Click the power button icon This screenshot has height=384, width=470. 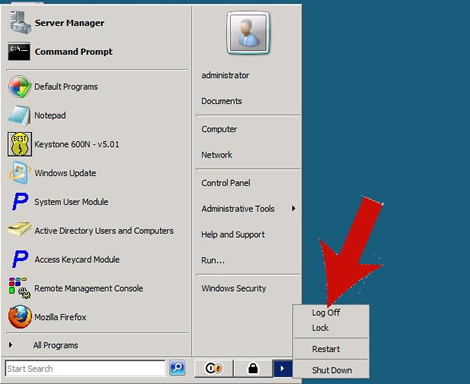tap(213, 368)
